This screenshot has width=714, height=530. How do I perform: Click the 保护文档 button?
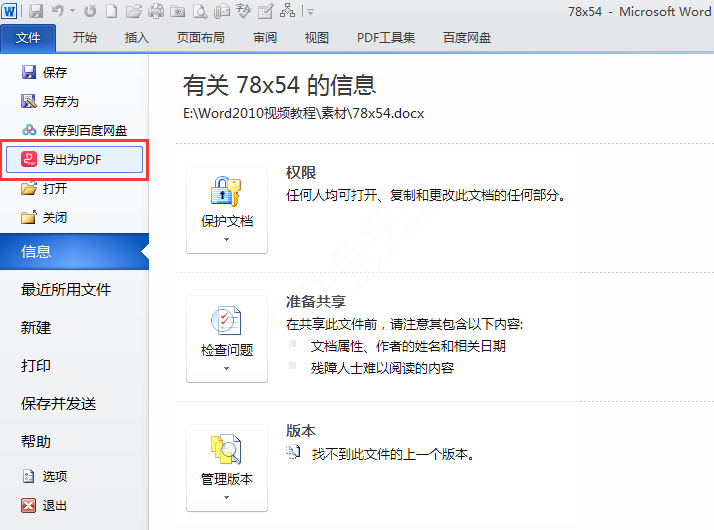point(227,210)
